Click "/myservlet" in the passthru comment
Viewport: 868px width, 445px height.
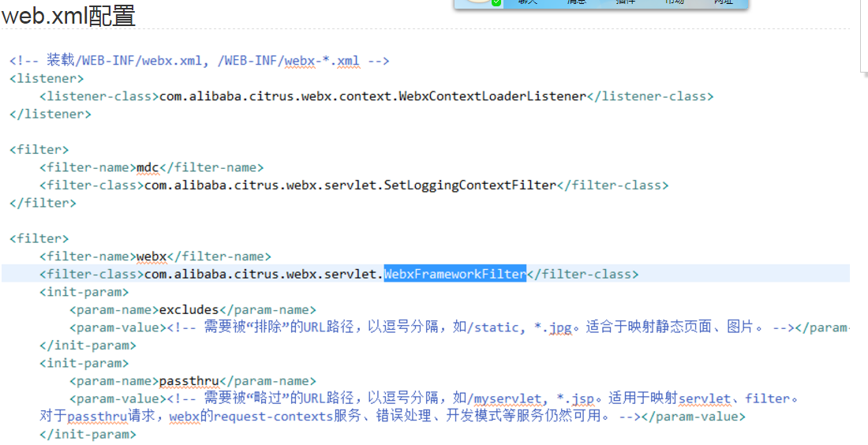(x=505, y=398)
